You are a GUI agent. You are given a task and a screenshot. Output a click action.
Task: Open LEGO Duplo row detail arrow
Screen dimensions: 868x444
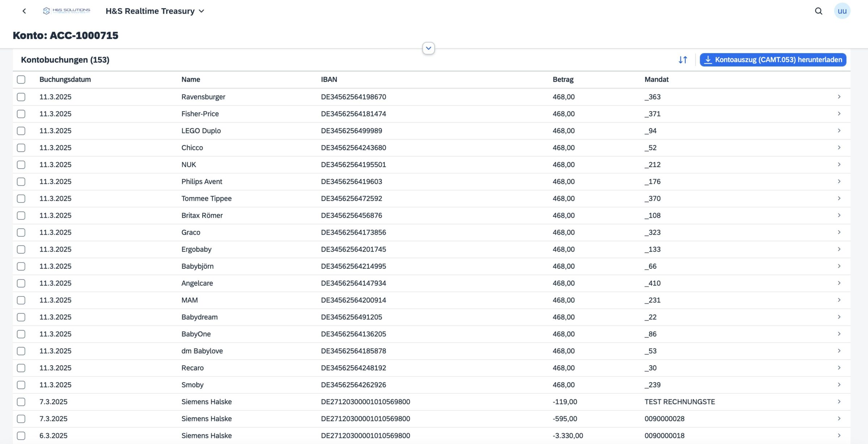[839, 131]
